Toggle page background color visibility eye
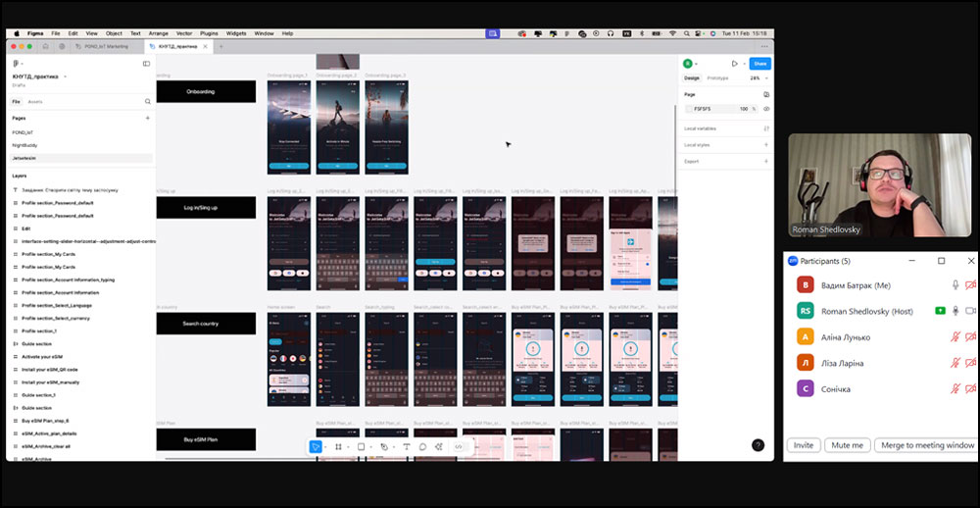980x508 pixels. tap(766, 109)
